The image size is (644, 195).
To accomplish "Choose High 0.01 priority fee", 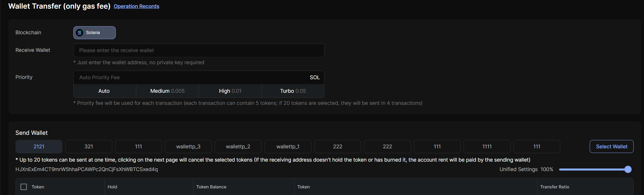I will (x=230, y=91).
